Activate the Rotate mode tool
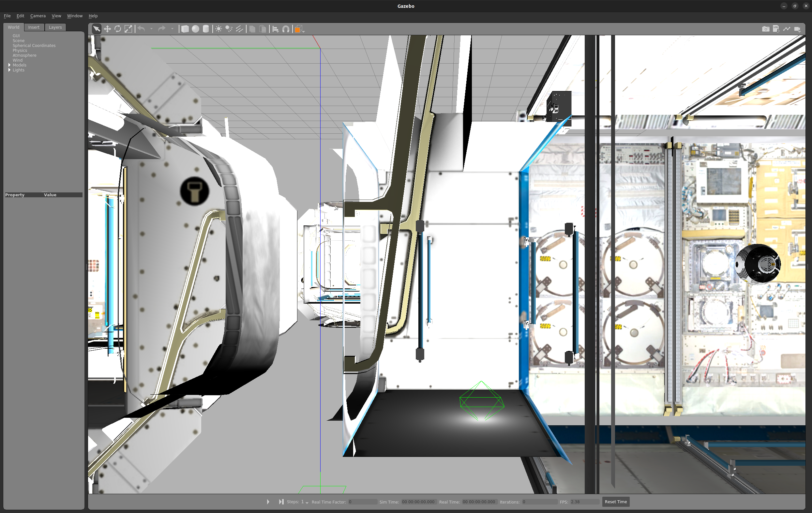 point(118,29)
